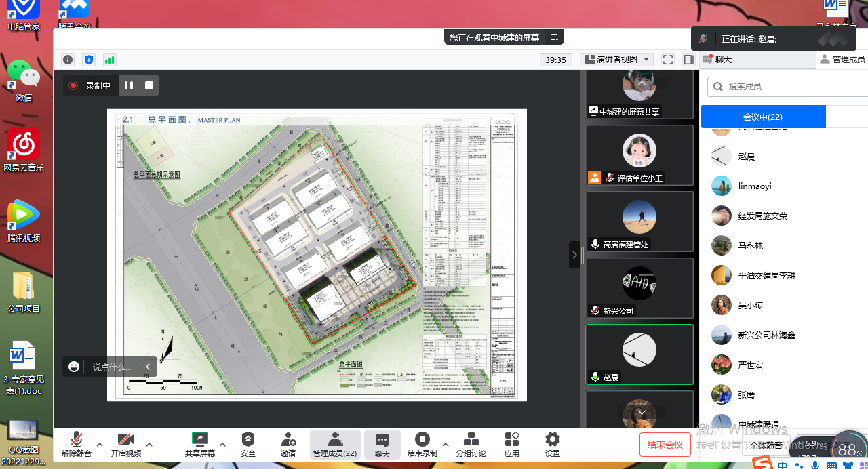Viewport: 868px width, 469px height.
Task: Click the 全体静音 mute all button
Action: click(766, 445)
